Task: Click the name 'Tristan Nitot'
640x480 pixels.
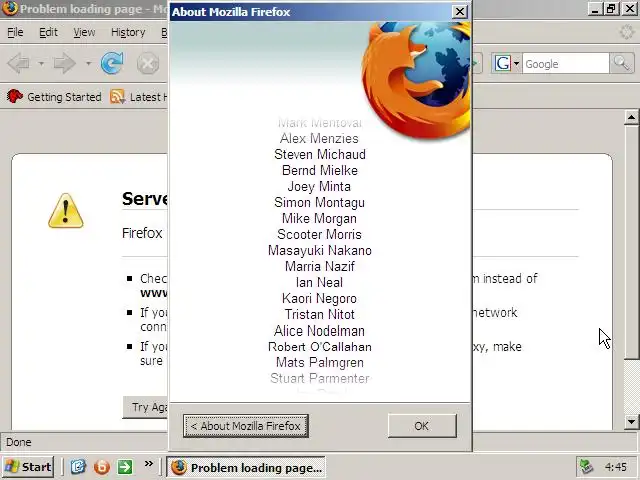Action: [x=320, y=314]
